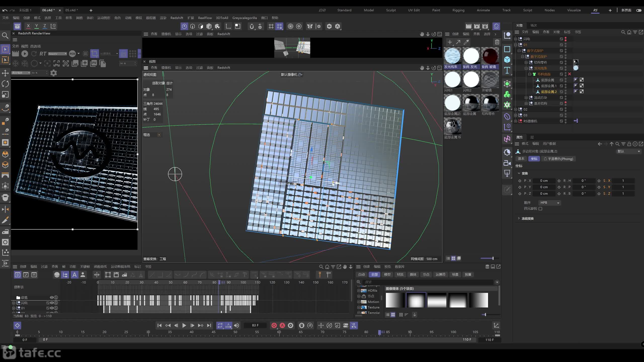Toggle visibility dots of 闪电 object
This screenshot has width=644, height=362.
pyautogui.click(x=566, y=39)
